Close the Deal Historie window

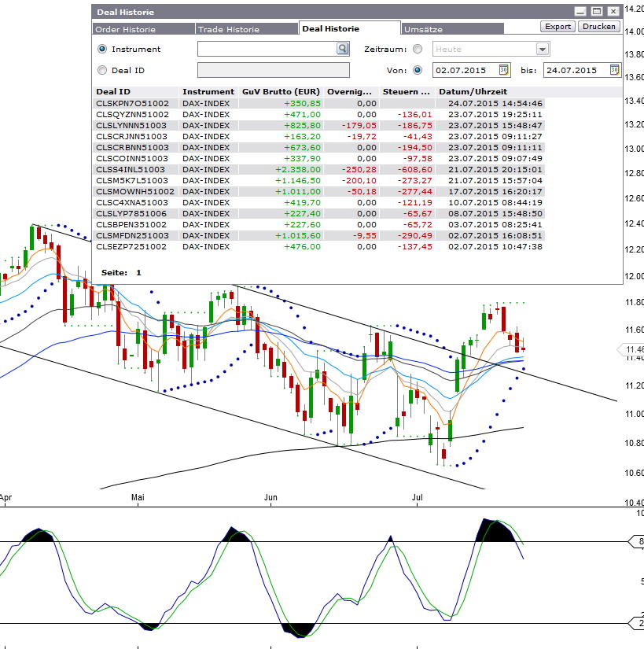click(611, 12)
